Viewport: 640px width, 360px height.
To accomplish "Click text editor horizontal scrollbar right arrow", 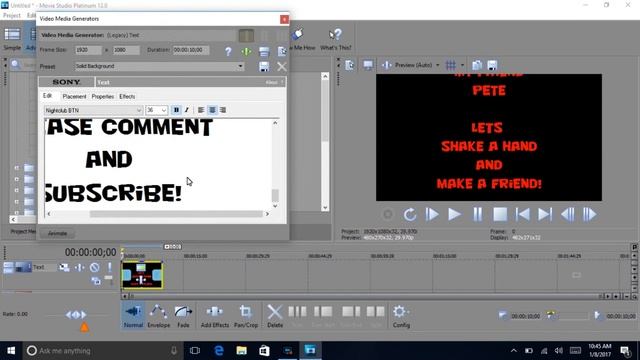I will [267, 214].
